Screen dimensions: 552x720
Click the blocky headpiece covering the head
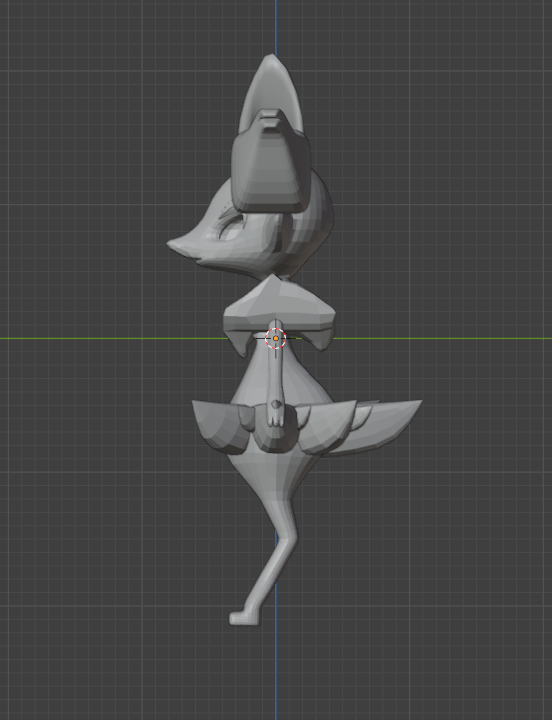click(271, 161)
